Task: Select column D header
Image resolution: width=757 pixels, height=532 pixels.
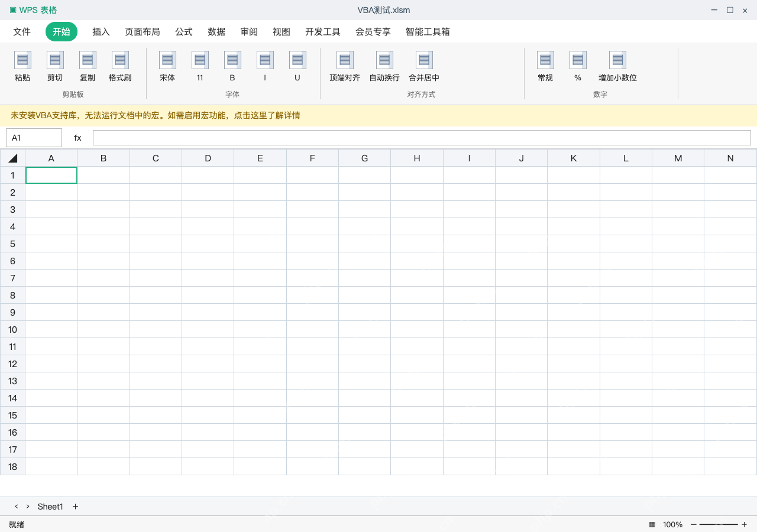Action: tap(208, 158)
